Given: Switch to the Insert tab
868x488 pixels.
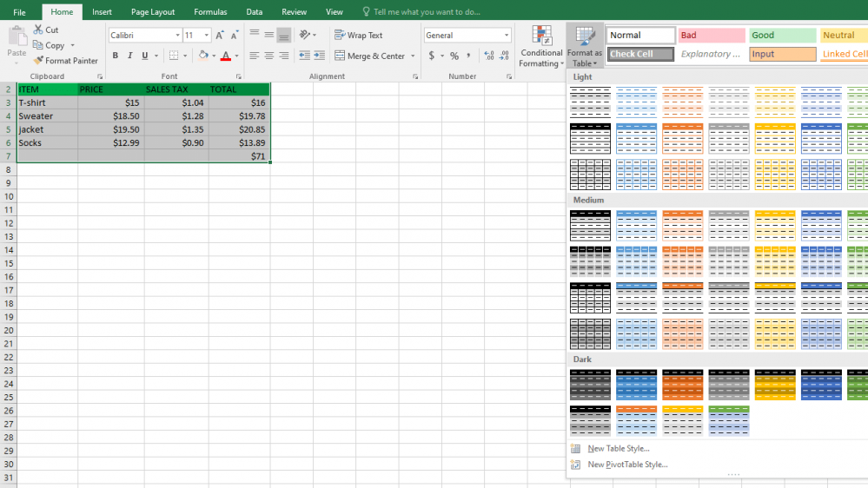Looking at the screenshot, I should [x=102, y=11].
